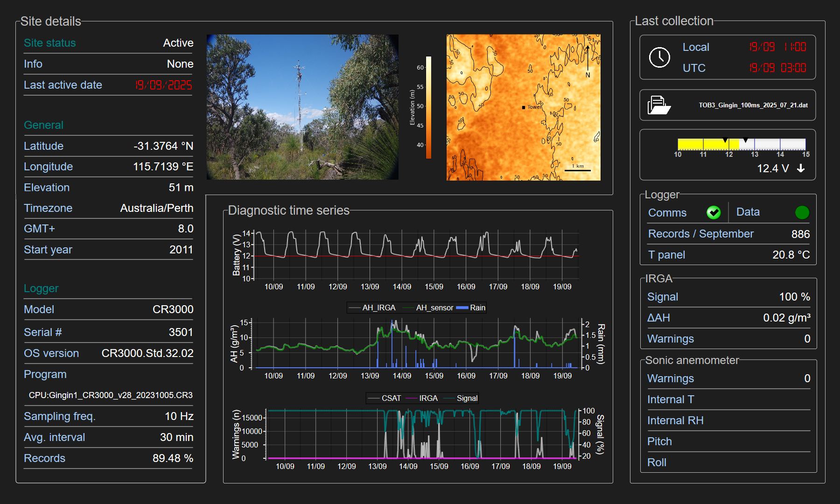Click the elevation color scale bar

[x=428, y=107]
